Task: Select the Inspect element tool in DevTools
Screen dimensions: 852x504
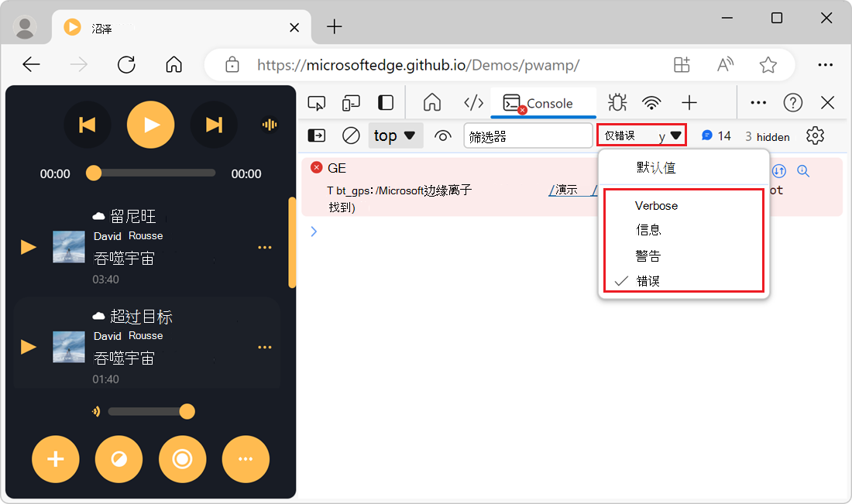Action: click(x=316, y=102)
